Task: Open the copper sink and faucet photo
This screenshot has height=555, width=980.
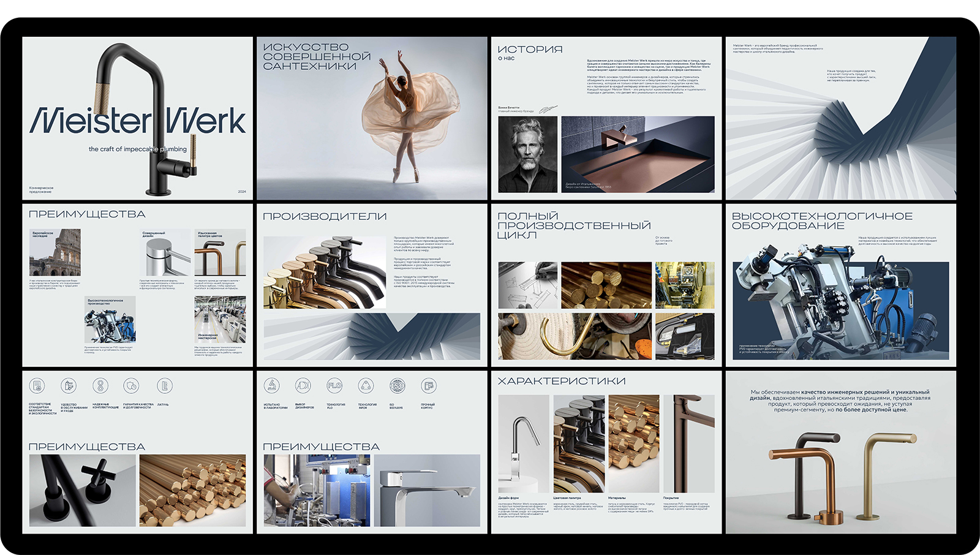Action: coord(638,154)
